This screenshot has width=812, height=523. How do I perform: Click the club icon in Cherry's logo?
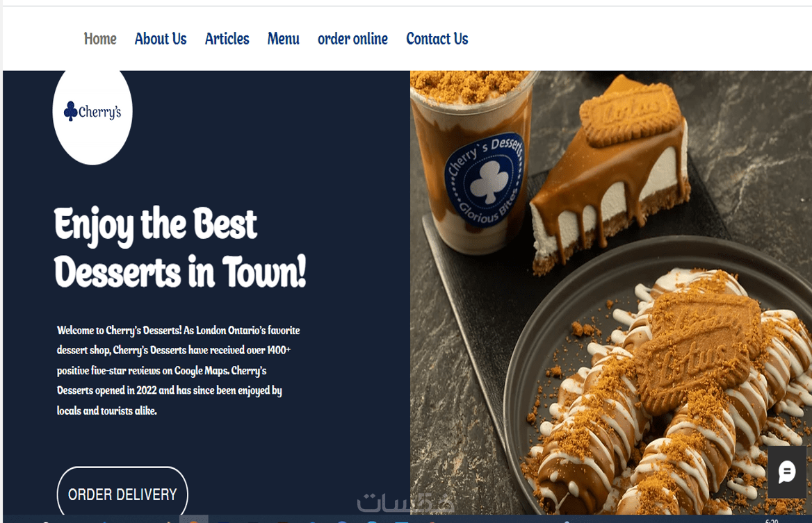[70, 110]
